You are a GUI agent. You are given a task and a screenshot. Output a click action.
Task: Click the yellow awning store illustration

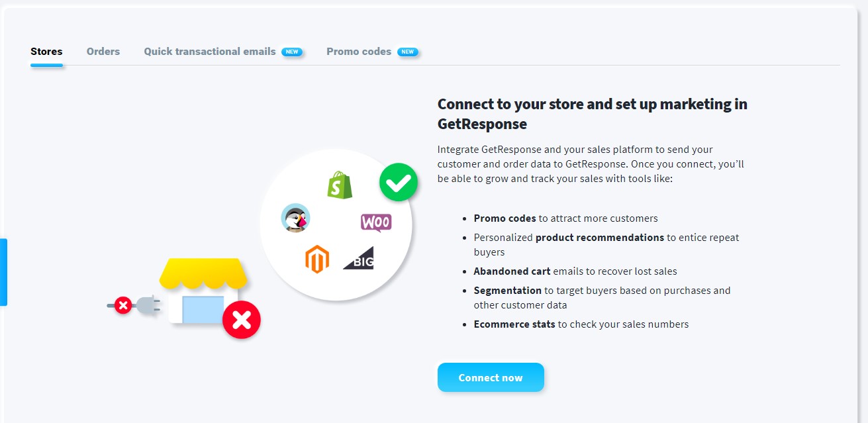(203, 290)
